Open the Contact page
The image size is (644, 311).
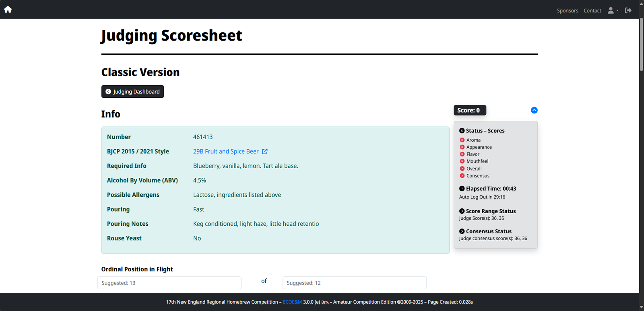[592, 10]
